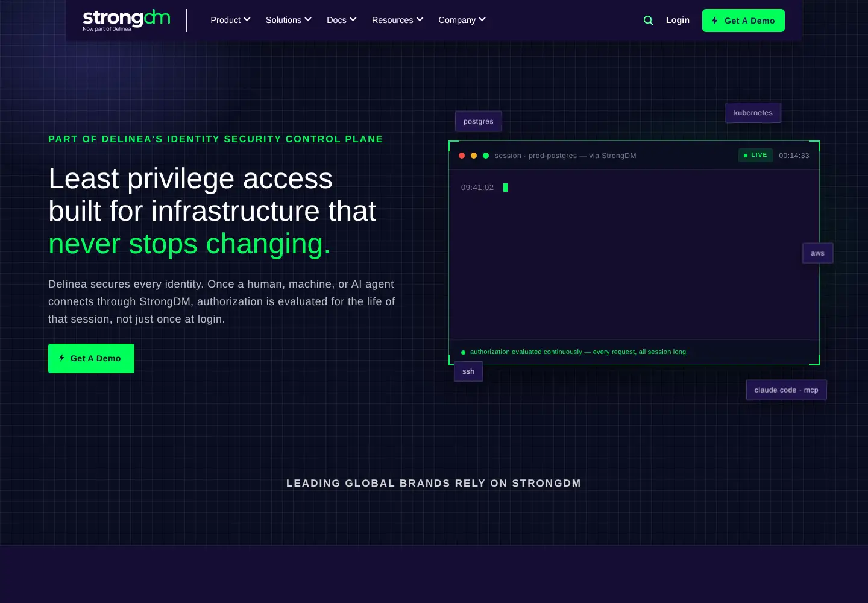Expand the Product chevron
The image size is (868, 603).
point(247,19)
